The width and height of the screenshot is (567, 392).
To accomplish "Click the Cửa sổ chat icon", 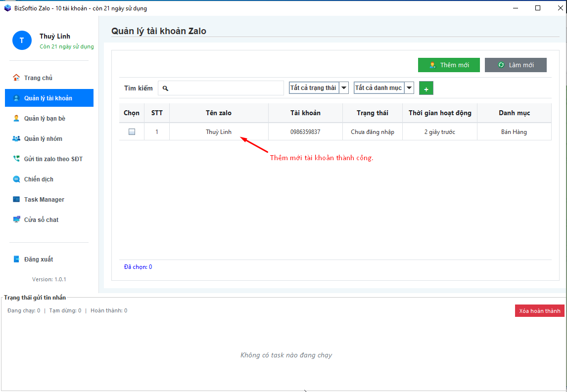I will pyautogui.click(x=16, y=219).
